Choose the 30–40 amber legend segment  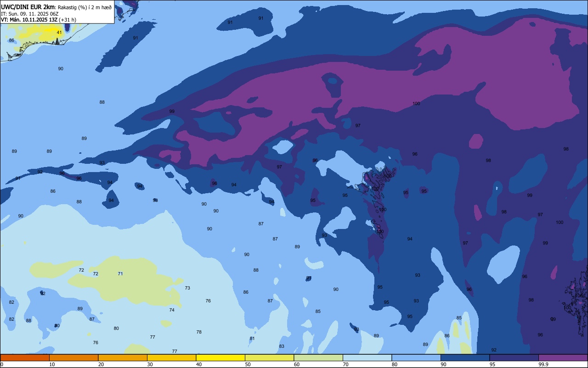tap(171, 357)
